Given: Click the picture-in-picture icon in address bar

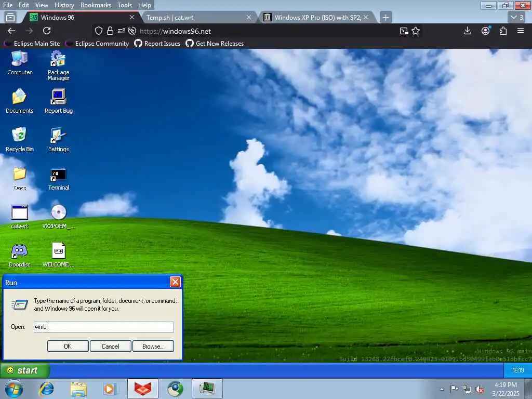Looking at the screenshot, I should point(404,31).
